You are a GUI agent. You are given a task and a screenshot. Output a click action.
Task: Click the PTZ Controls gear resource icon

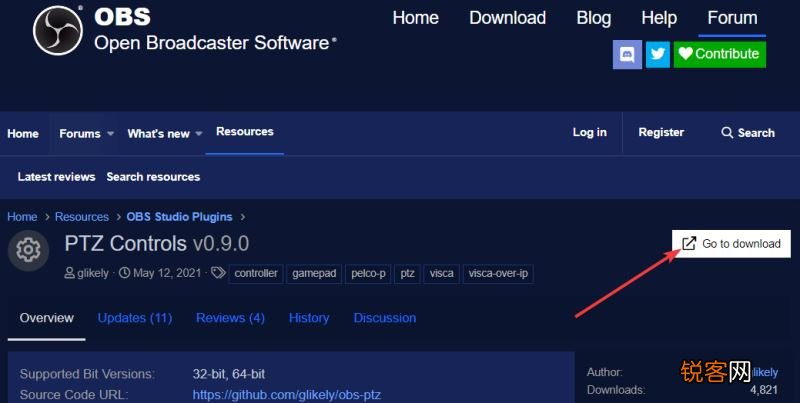pos(28,250)
